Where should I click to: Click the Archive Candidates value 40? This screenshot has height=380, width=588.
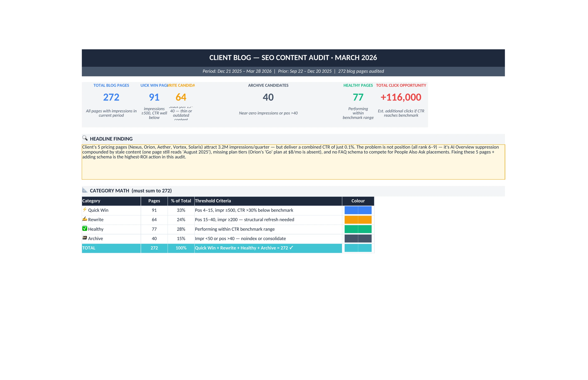(268, 97)
